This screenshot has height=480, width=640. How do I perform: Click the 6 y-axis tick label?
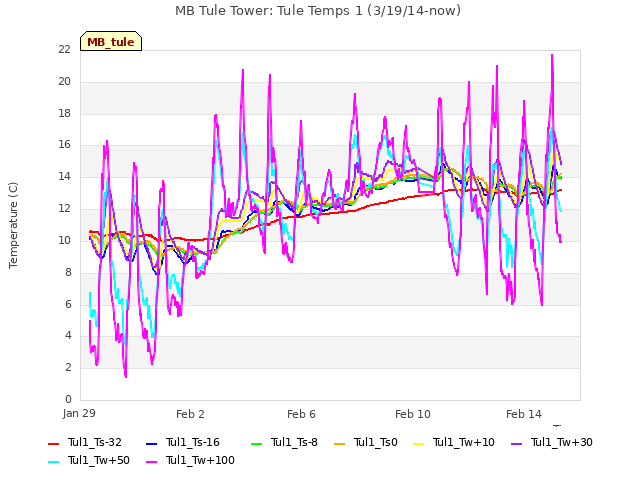(68, 304)
